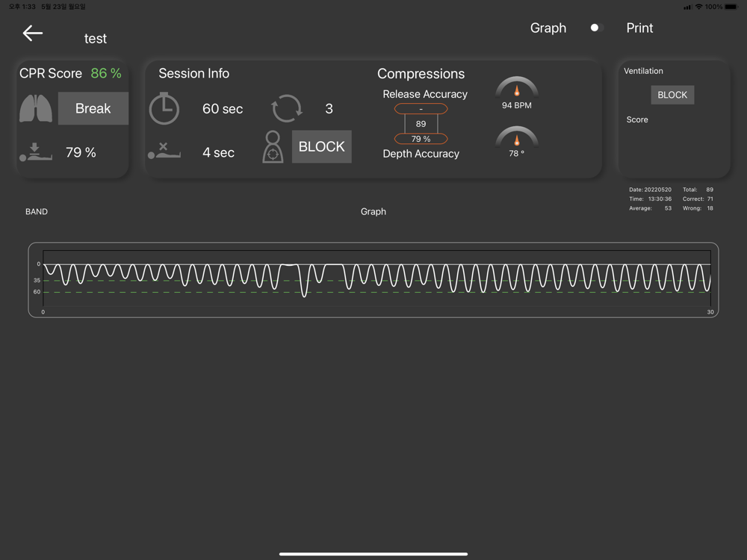Viewport: 747px width, 560px height.
Task: Click the cellular signal bars icon
Action: pyautogui.click(x=687, y=7)
